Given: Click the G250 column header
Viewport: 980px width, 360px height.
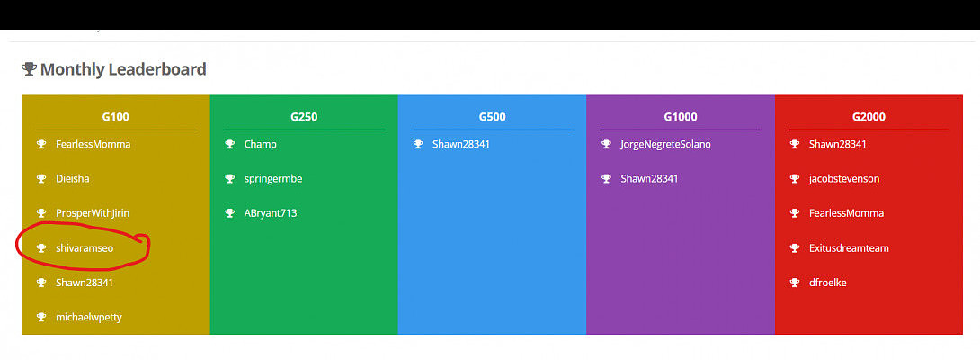Looking at the screenshot, I should point(304,117).
